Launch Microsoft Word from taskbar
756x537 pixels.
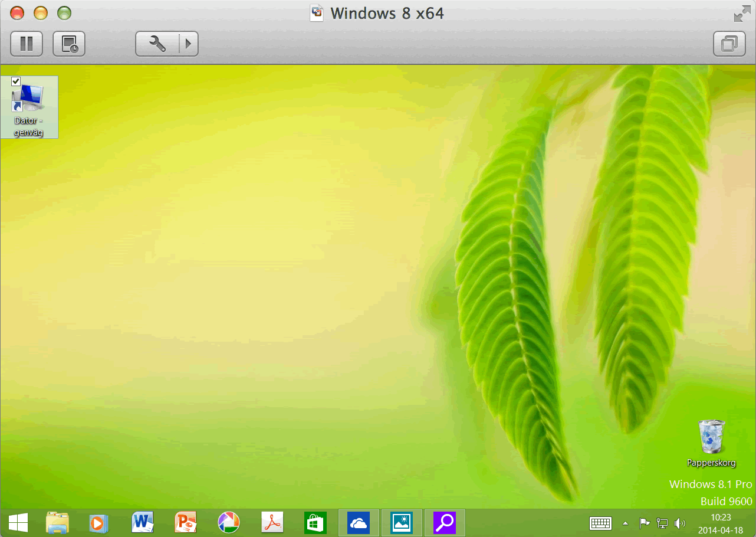pos(142,523)
